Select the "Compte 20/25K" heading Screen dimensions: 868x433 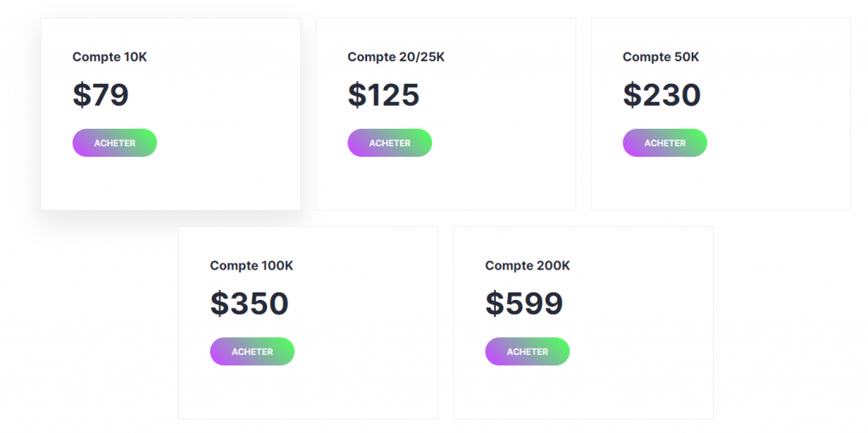396,57
